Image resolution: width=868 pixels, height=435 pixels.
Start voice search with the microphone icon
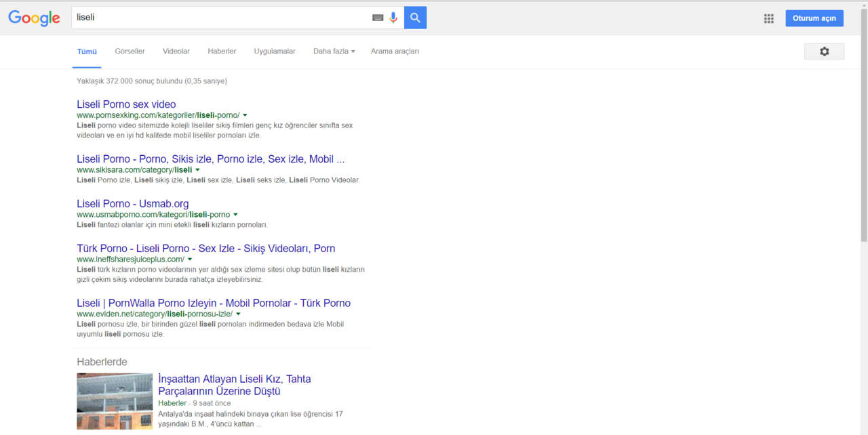point(393,18)
